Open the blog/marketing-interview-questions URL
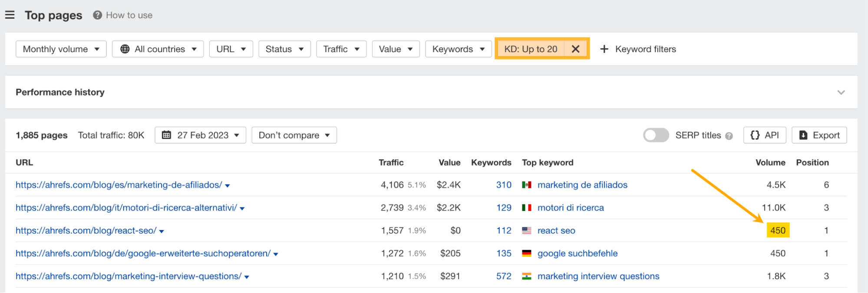The image size is (868, 293). click(129, 276)
